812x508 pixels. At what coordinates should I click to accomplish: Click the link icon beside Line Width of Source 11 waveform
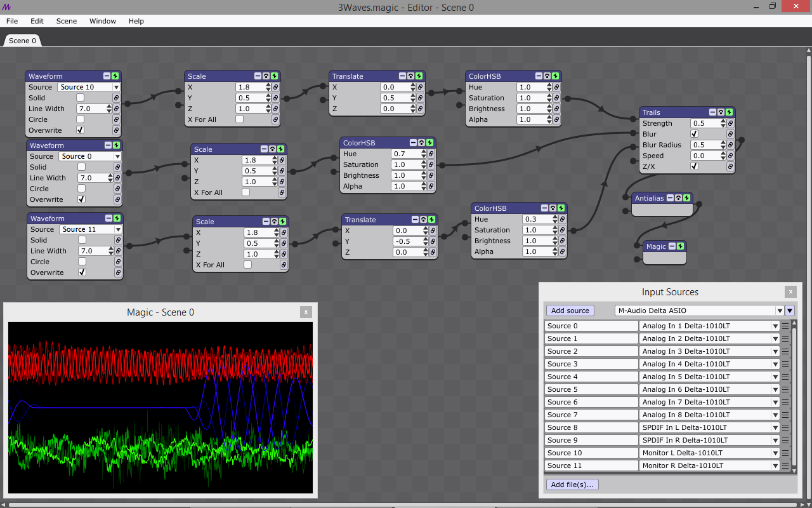(x=118, y=251)
